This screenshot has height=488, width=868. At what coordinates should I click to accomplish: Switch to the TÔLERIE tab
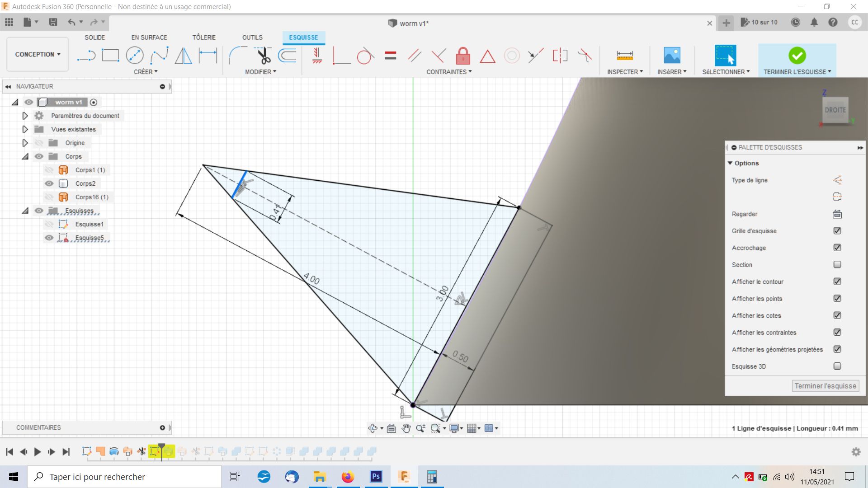click(204, 38)
